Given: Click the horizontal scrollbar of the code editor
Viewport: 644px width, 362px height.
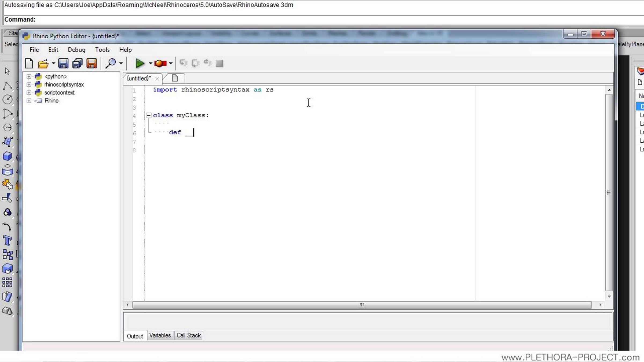Looking at the screenshot, I should (x=361, y=305).
